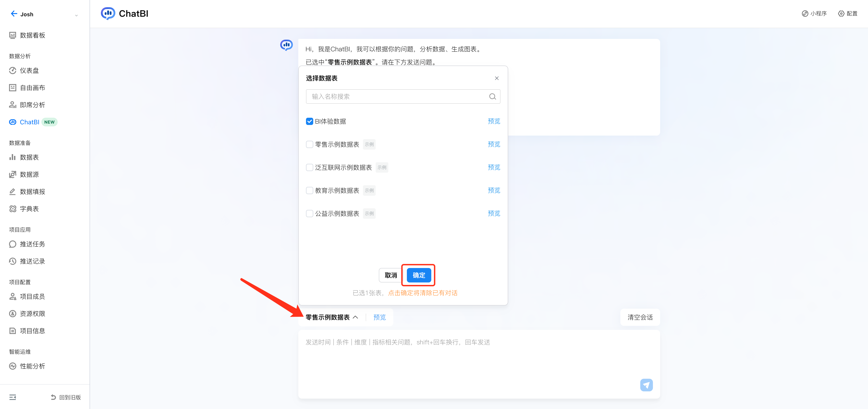Go to 数据源 in the sidebar
Screen dimensions: 868x409
pos(29,175)
